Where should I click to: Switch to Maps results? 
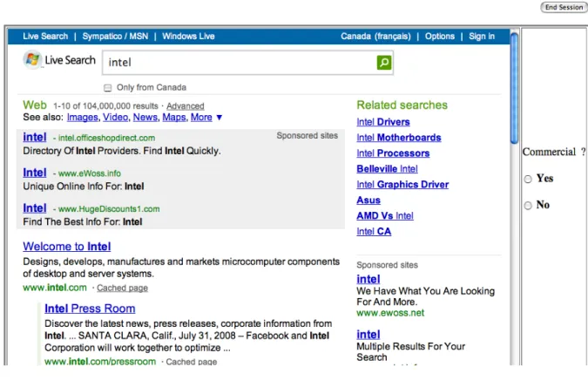coord(174,118)
